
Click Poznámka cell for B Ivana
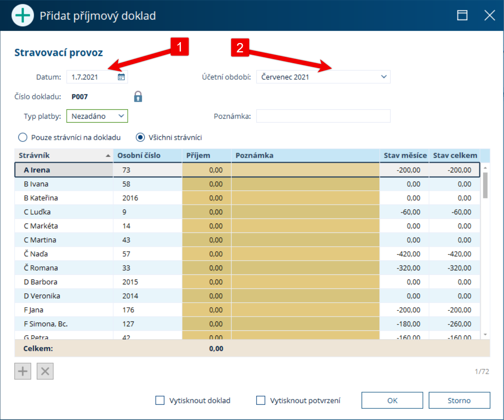point(306,184)
